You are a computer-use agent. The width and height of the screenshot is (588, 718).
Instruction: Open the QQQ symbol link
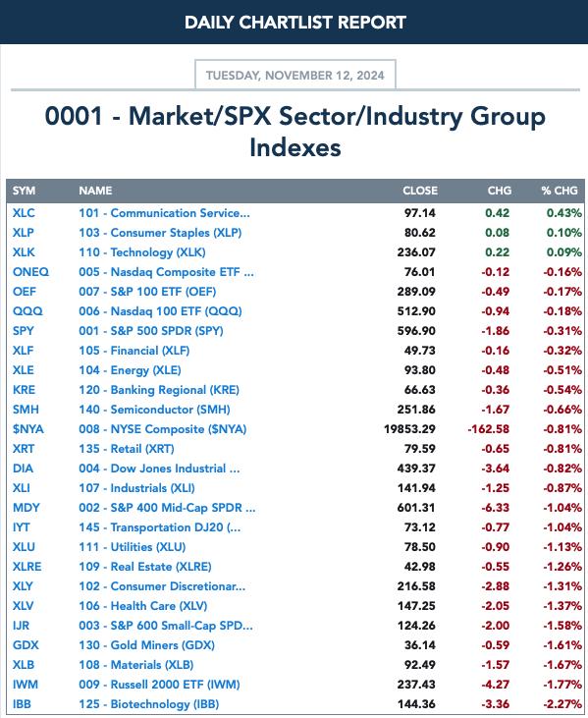(x=27, y=311)
